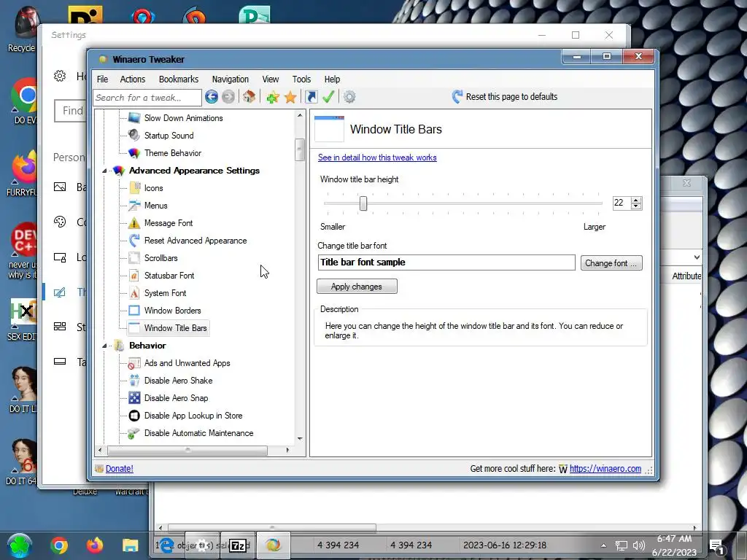Click the Ads and Unwanted Apps icon
The height and width of the screenshot is (560, 747).
(134, 363)
